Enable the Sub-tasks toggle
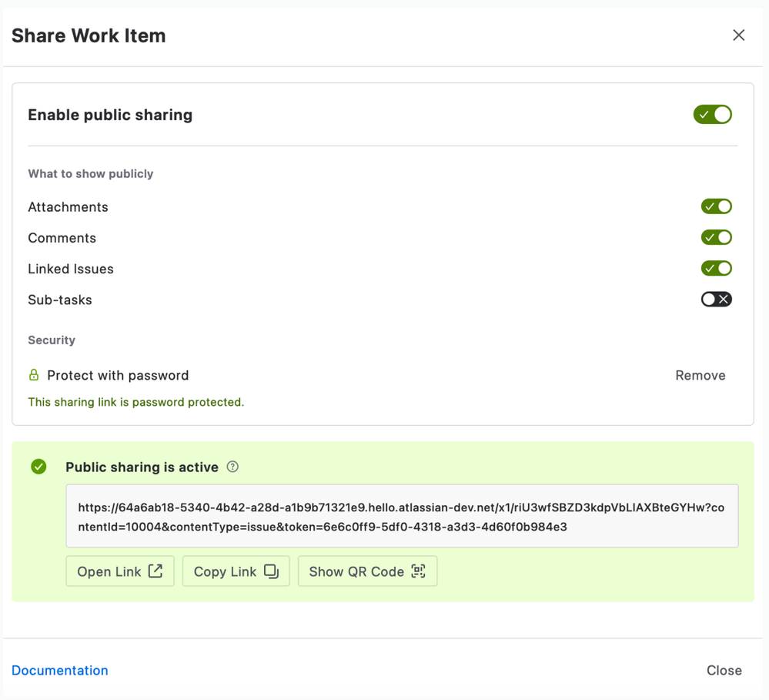Viewport: 769px width, 700px height. click(716, 300)
